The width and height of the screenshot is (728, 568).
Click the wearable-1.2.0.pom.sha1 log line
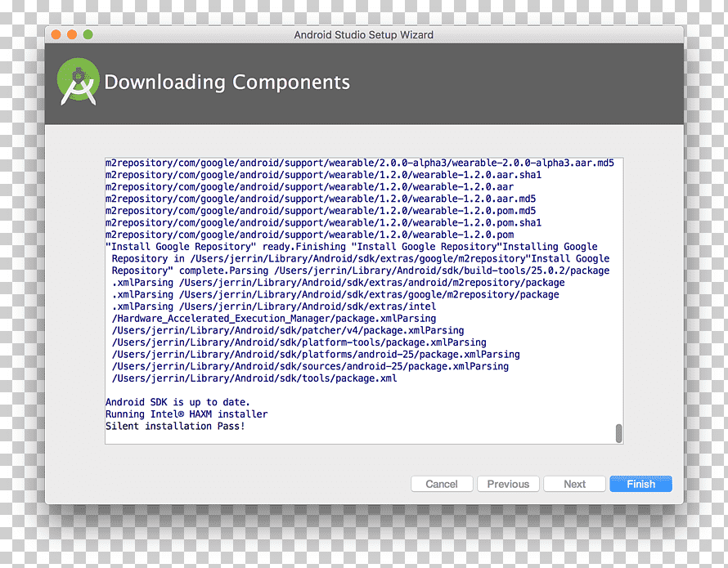(324, 223)
